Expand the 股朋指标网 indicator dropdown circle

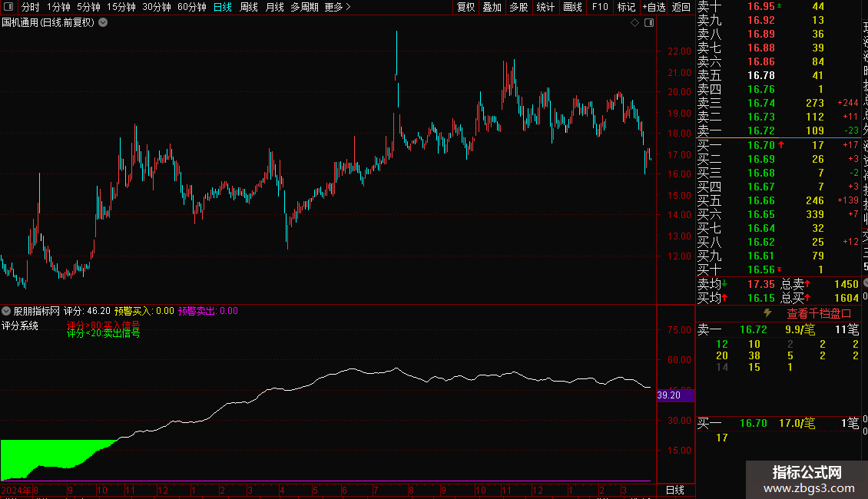pyautogui.click(x=6, y=311)
